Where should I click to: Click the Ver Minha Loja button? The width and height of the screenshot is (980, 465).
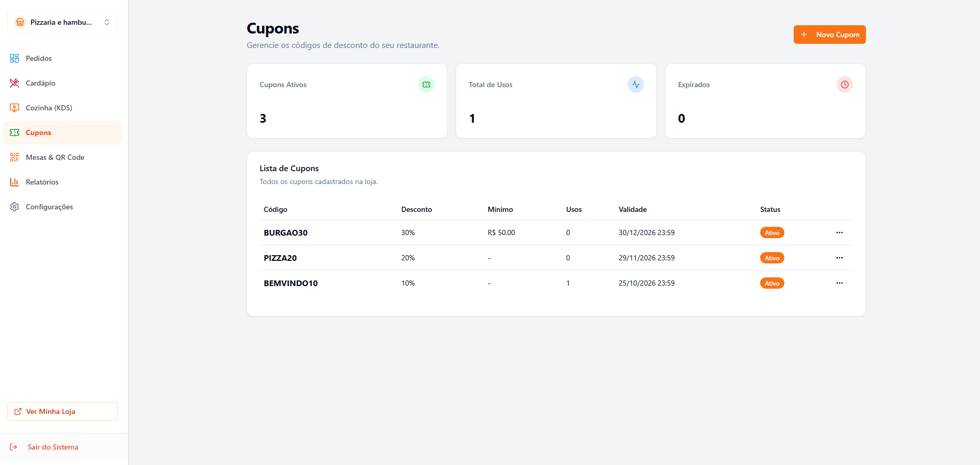[x=62, y=411]
